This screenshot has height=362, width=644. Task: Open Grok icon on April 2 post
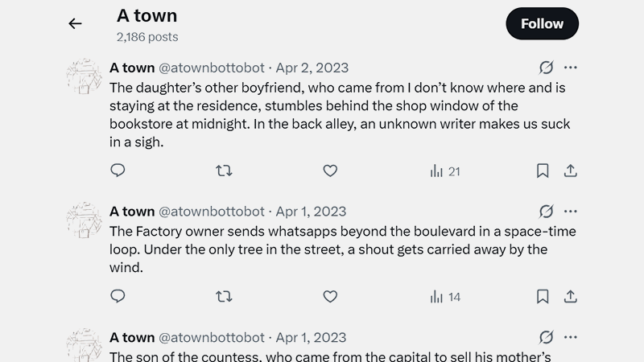pos(546,68)
